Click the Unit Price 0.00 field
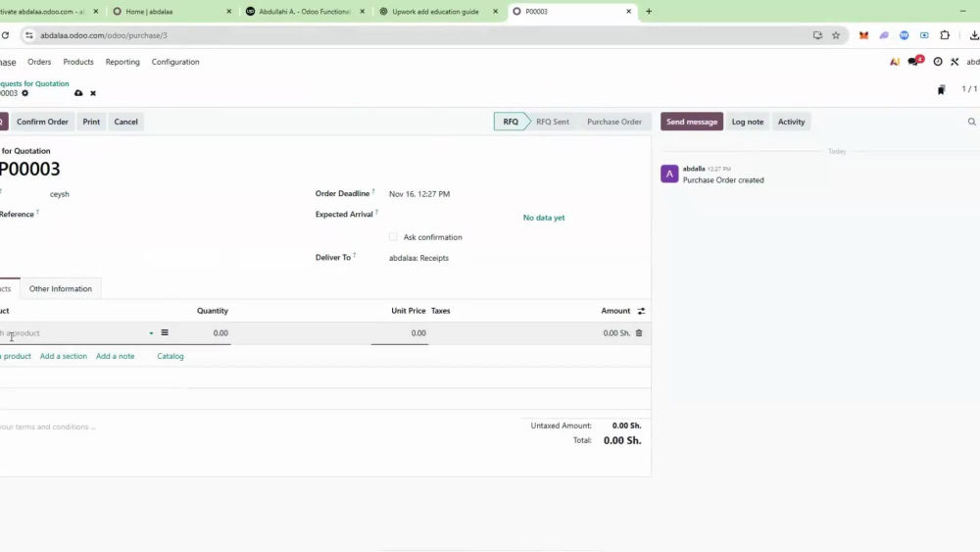The width and height of the screenshot is (980, 552). 400,333
